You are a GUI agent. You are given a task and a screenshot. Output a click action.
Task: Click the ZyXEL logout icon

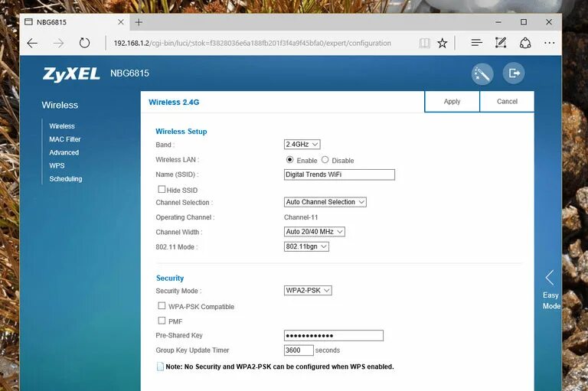pos(514,73)
